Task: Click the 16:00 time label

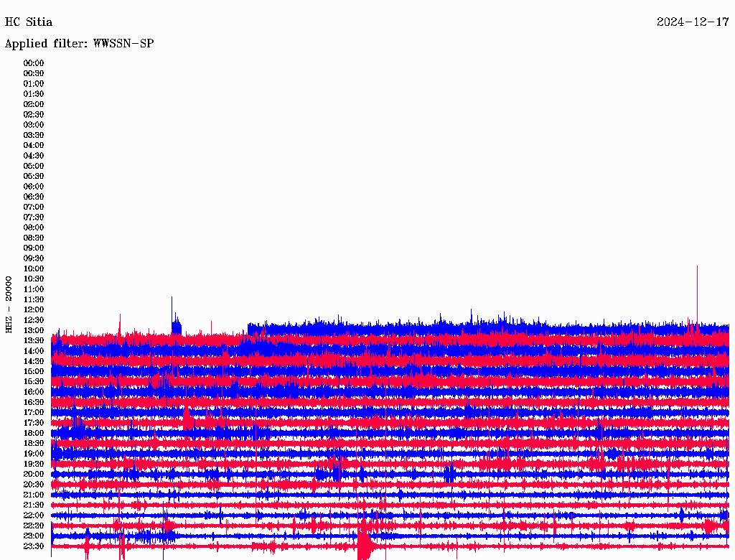Action: [x=34, y=392]
